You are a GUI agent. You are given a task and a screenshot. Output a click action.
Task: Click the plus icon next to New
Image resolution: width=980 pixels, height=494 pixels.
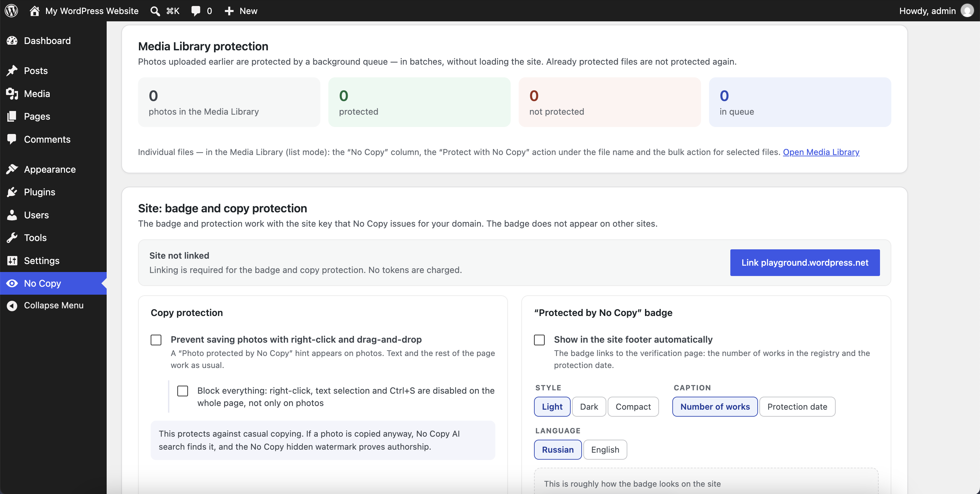[x=229, y=11]
